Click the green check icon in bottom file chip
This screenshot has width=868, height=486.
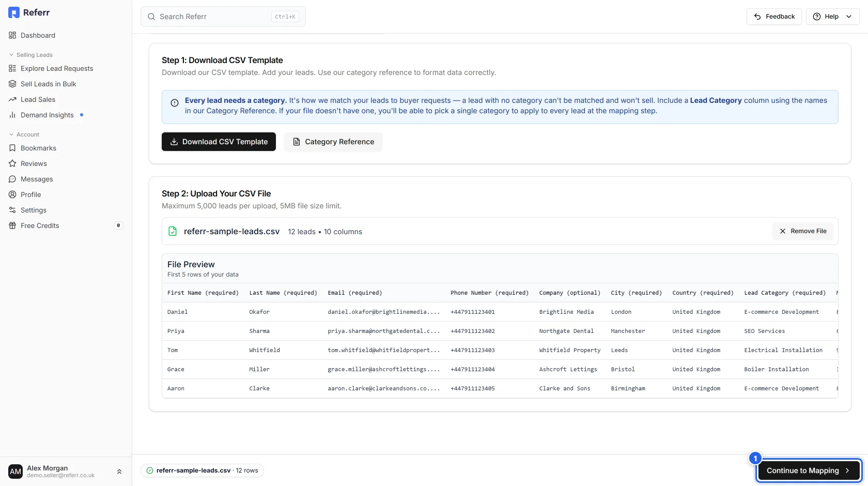pos(150,470)
